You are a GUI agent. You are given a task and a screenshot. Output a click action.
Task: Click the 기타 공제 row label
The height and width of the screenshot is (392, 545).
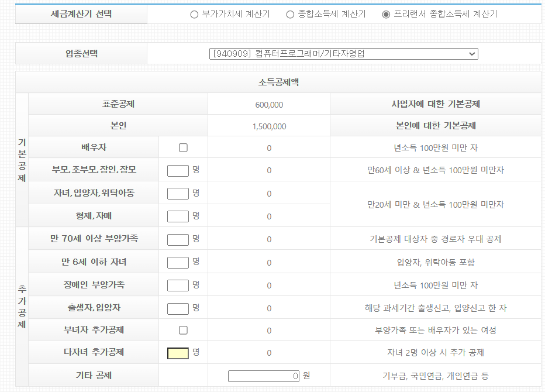point(94,375)
